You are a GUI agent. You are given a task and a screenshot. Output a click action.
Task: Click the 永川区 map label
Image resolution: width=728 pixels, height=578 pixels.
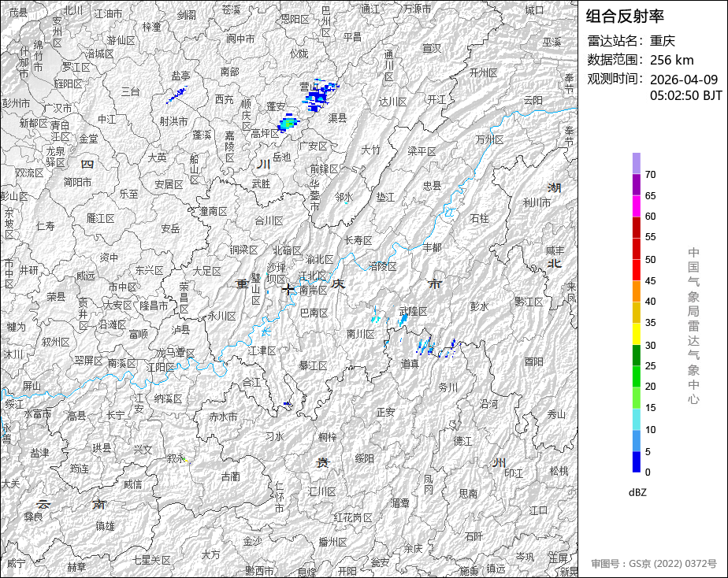(222, 317)
